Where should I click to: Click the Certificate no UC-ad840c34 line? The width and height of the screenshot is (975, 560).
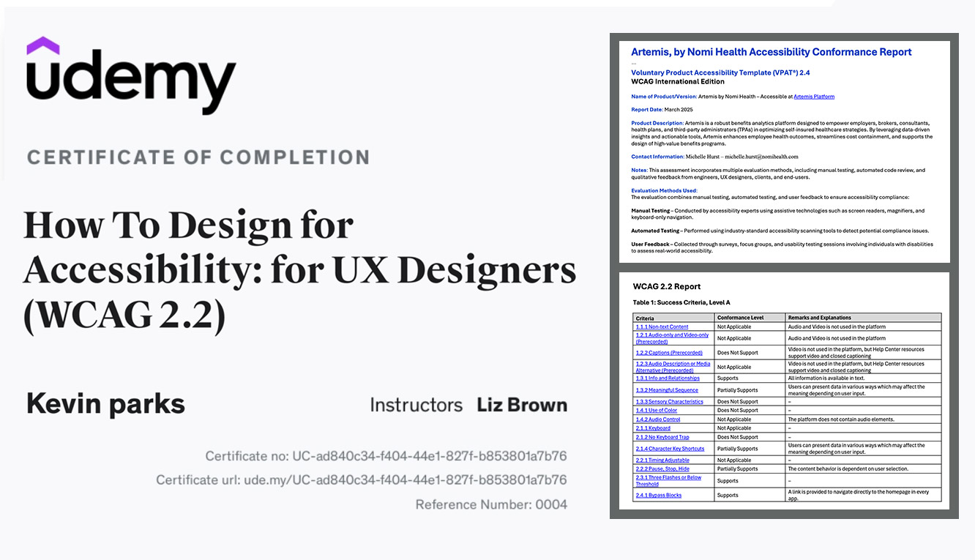(386, 457)
